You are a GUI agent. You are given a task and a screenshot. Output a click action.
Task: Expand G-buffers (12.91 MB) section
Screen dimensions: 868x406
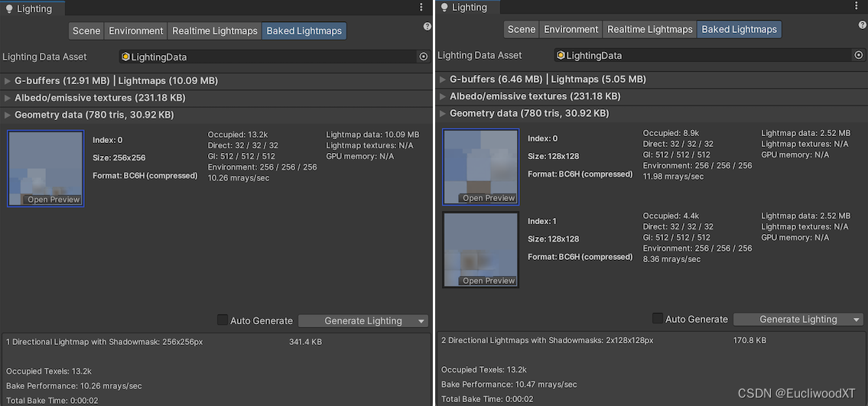8,81
